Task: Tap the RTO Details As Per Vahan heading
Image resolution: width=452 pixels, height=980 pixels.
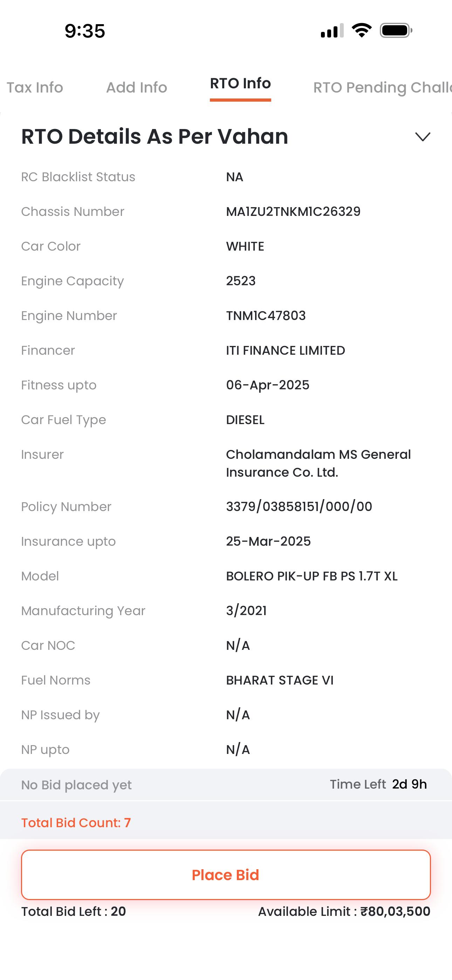Action: 155,136
